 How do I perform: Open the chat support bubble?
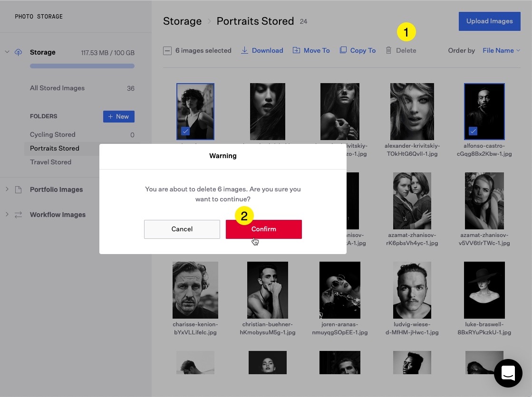click(x=508, y=373)
